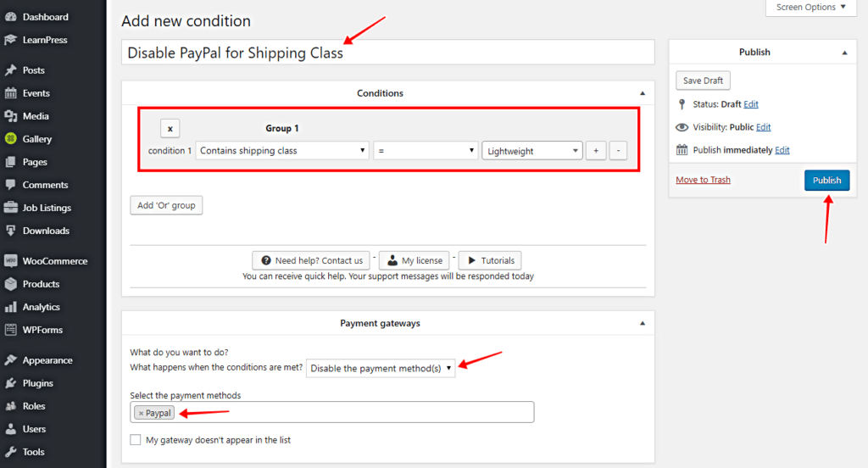The image size is (868, 468).
Task: Click the Posts pushpin icon
Action: pyautogui.click(x=11, y=70)
